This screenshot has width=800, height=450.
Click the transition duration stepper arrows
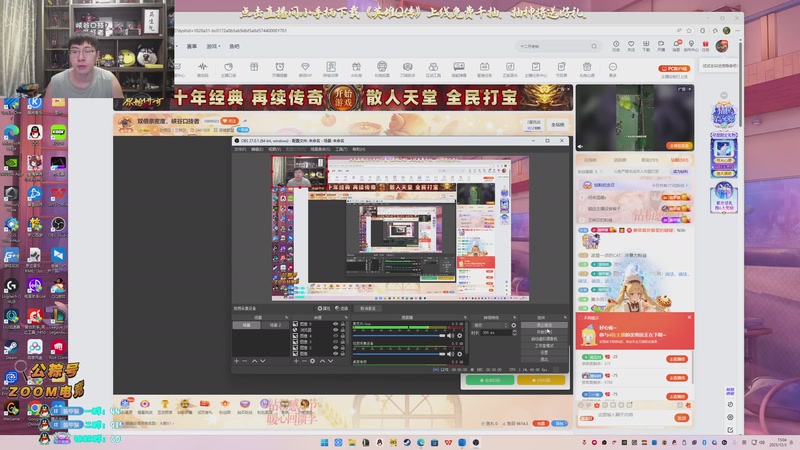(514, 333)
